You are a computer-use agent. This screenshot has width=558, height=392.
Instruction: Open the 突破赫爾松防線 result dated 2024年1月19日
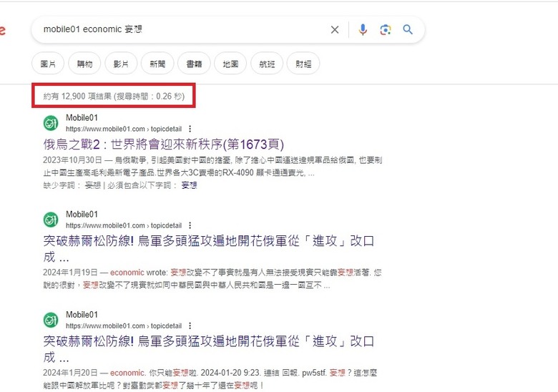click(x=209, y=248)
